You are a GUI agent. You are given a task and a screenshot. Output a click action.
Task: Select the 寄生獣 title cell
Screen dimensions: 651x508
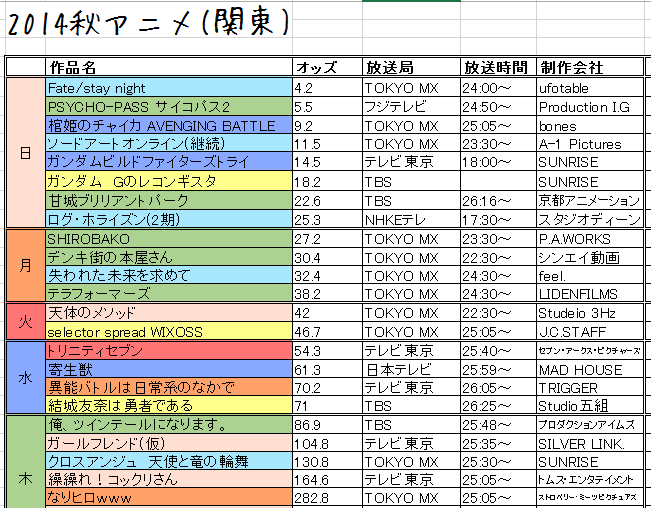[x=169, y=369]
